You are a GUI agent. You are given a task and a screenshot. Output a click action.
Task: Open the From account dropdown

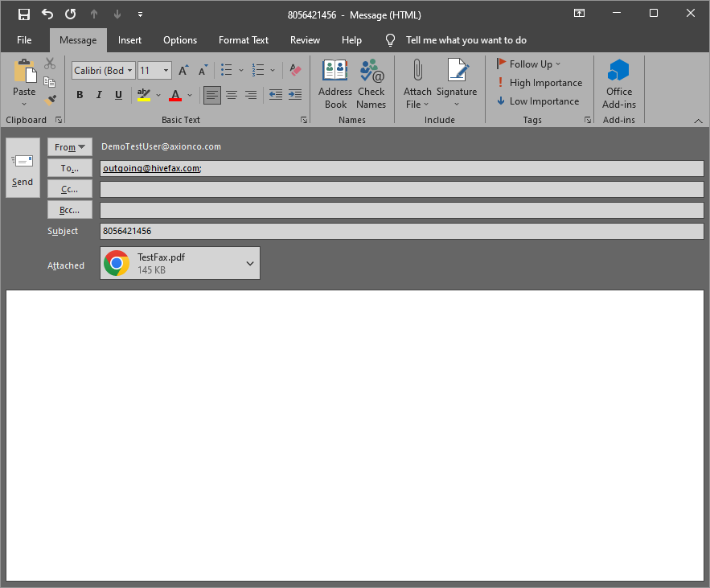(70, 147)
